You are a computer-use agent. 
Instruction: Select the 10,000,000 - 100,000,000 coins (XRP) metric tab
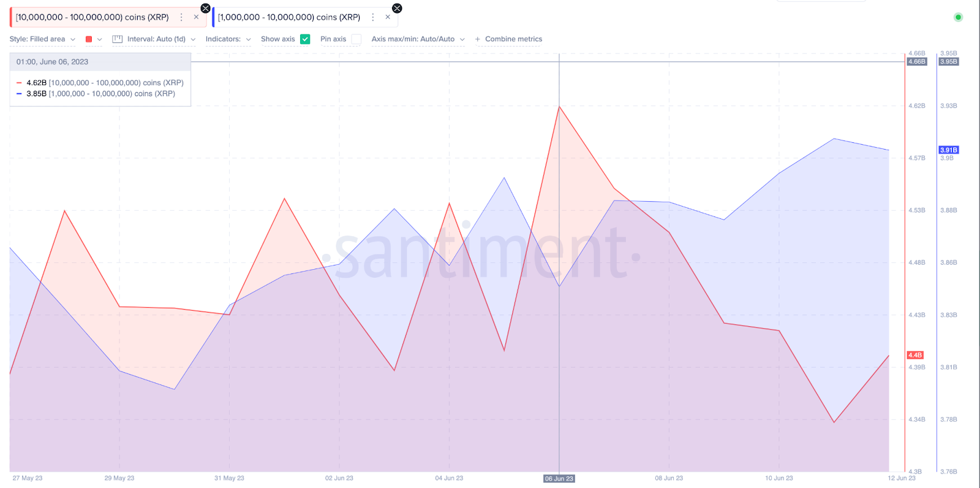92,17
